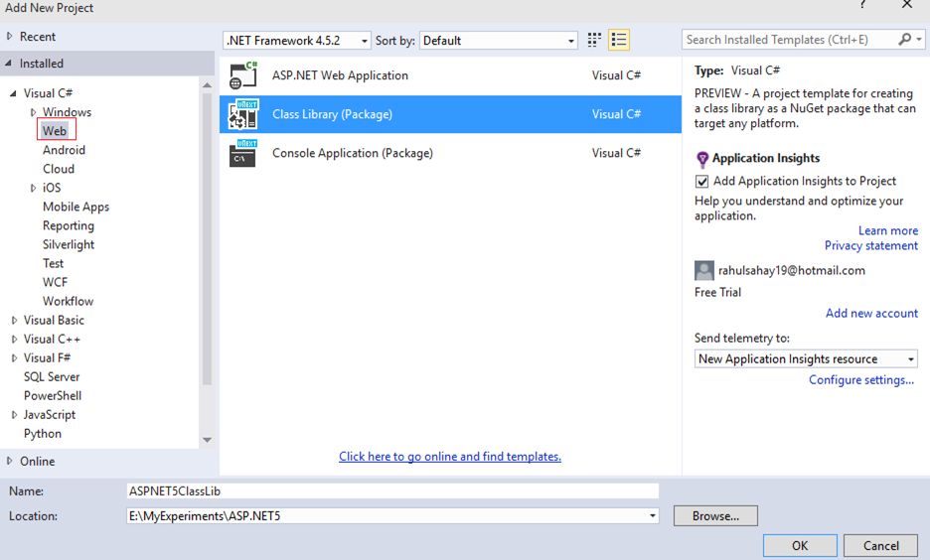Expand the Recent section
The height and width of the screenshot is (560, 930).
point(9,36)
